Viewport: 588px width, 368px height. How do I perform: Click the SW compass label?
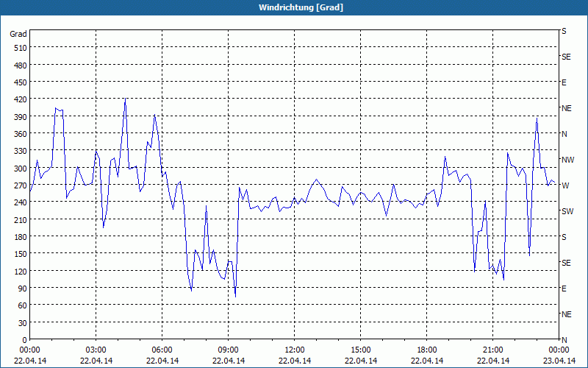tap(567, 211)
